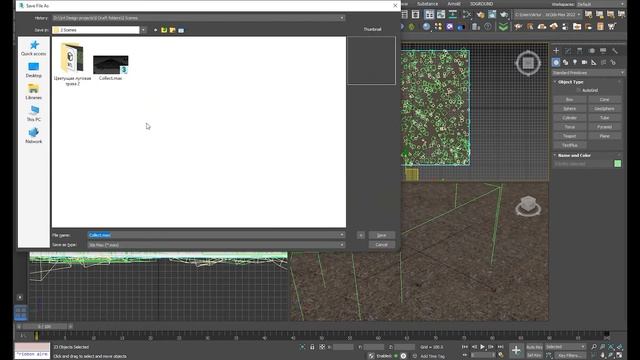640x360 pixels.
Task: Open the Save as type dropdown
Action: (x=342, y=245)
